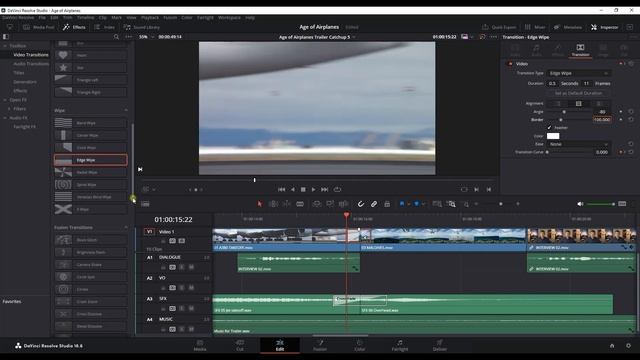This screenshot has width=640, height=360.
Task: Click the Insert Clip icon in timeline toolbar
Action: 317,204
